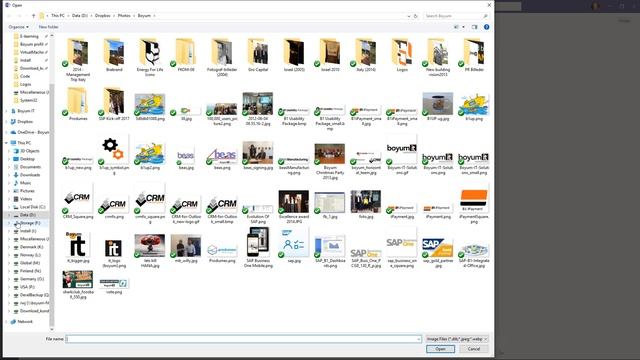This screenshot has width=640, height=360.
Task: Toggle the preview pane icon
Action: point(474,27)
